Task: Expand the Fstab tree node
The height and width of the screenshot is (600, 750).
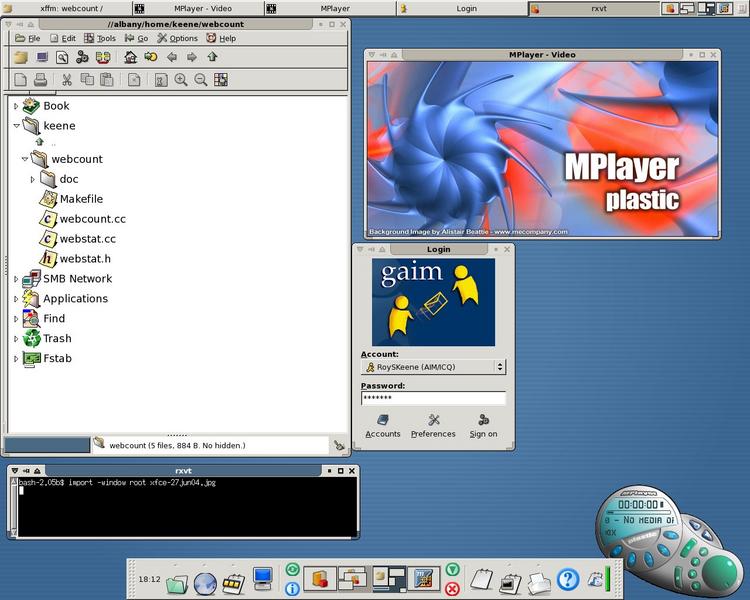Action: pyautogui.click(x=16, y=358)
